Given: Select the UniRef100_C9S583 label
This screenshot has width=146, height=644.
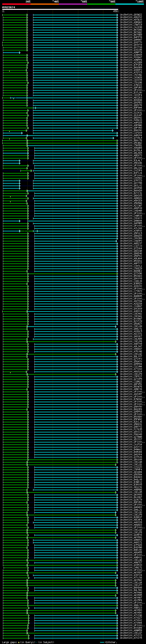Looking at the screenshot, I should (131, 178).
